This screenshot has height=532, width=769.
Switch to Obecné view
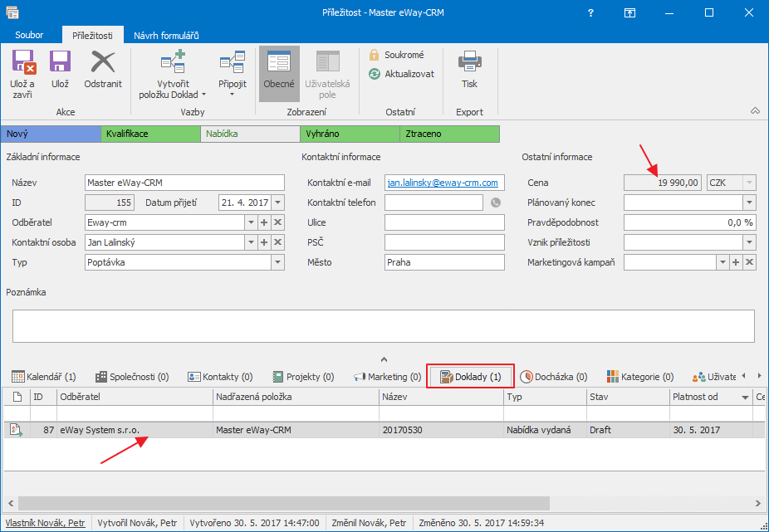(x=279, y=74)
